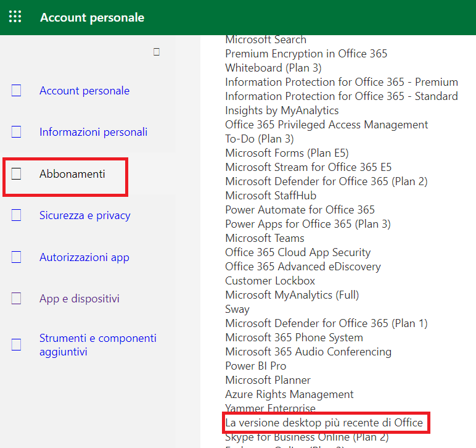Image resolution: width=476 pixels, height=448 pixels.
Task: Click 'Insights by MyAnalytics'
Action: coord(282,110)
